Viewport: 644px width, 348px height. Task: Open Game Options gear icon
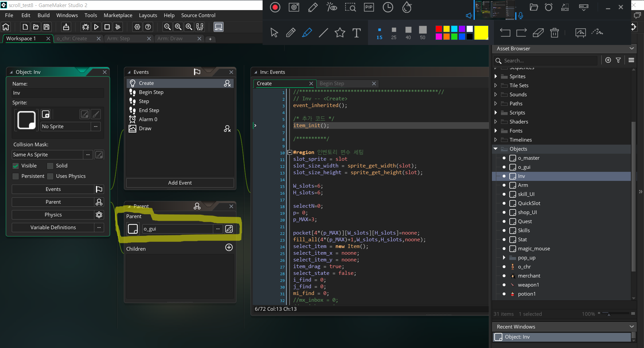137,27
